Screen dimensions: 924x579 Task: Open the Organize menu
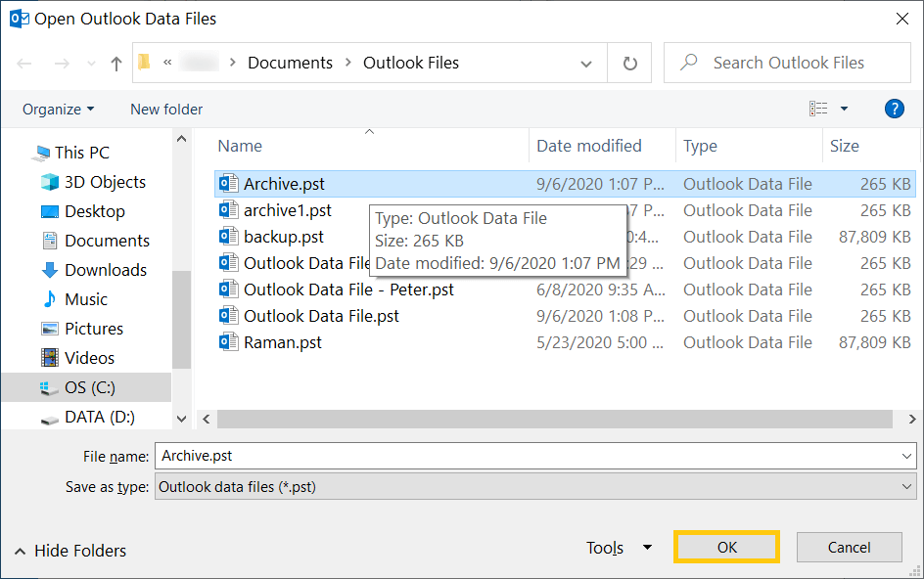tap(58, 109)
